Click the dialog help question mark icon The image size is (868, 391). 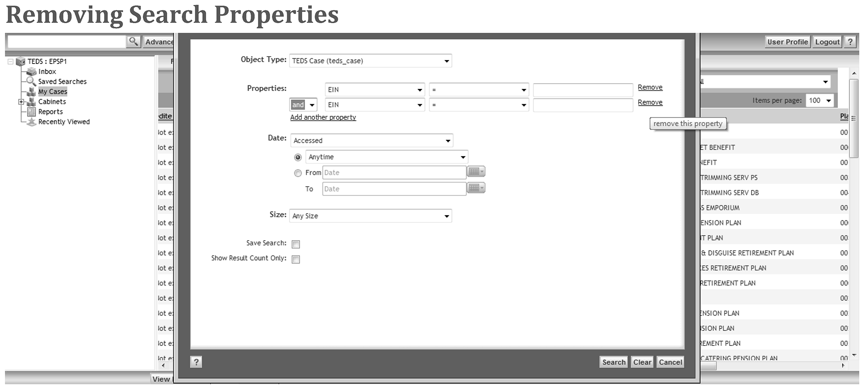tap(196, 362)
